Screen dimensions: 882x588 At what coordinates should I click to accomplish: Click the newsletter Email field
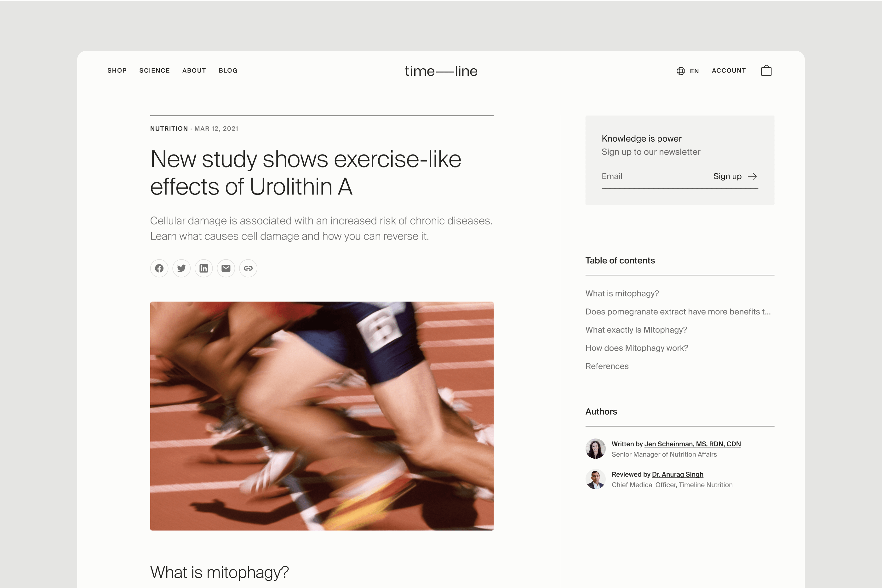(653, 176)
